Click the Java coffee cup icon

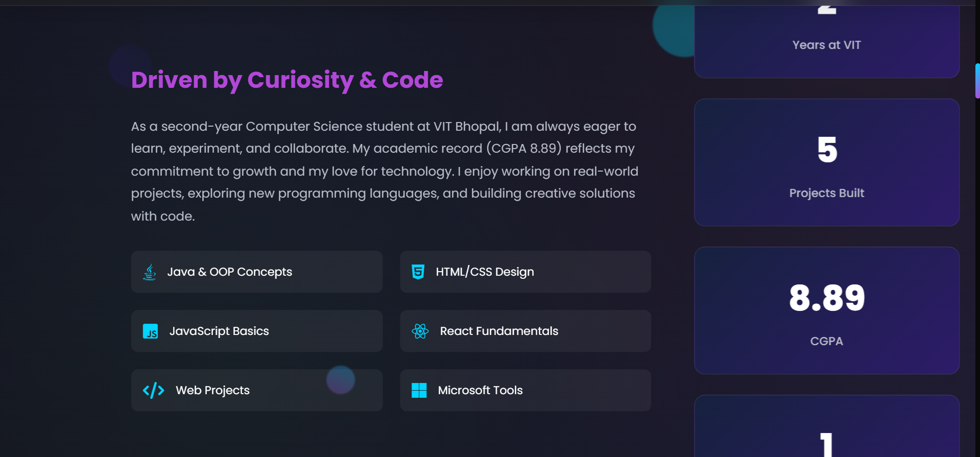(x=149, y=272)
